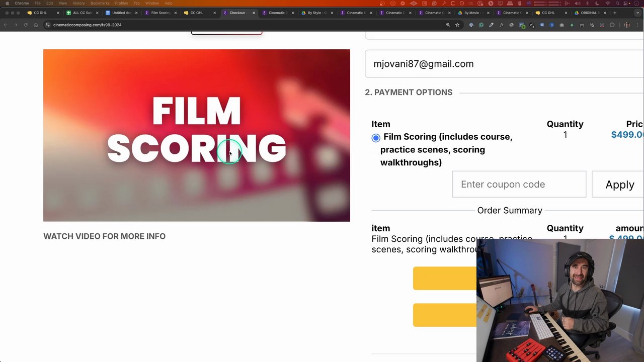644x362 pixels.
Task: Open the Chrome three-dot menu
Action: click(638, 25)
